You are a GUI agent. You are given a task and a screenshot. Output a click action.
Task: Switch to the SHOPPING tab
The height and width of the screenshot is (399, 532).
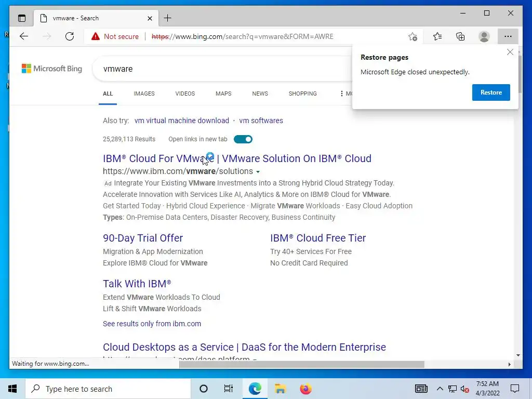(x=303, y=94)
